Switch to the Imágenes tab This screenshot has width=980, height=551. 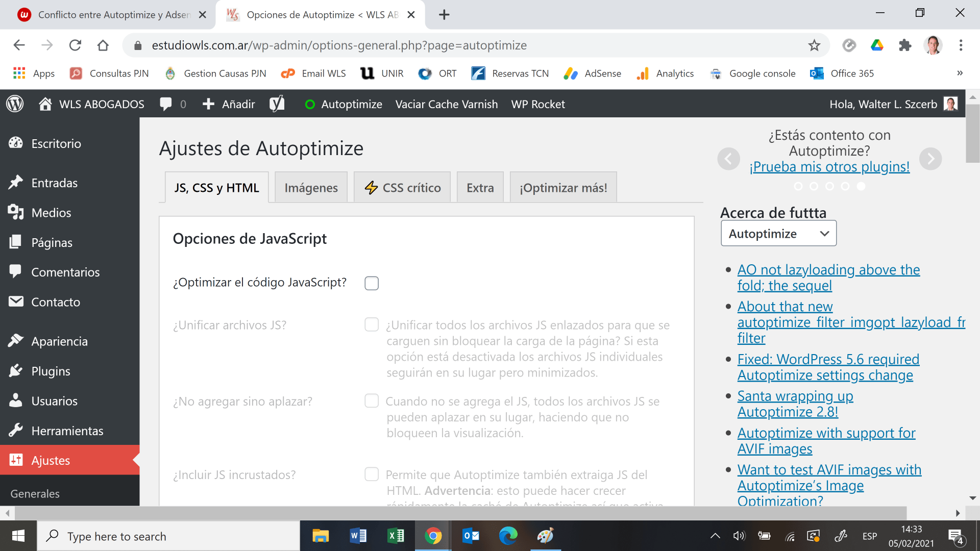pos(311,188)
